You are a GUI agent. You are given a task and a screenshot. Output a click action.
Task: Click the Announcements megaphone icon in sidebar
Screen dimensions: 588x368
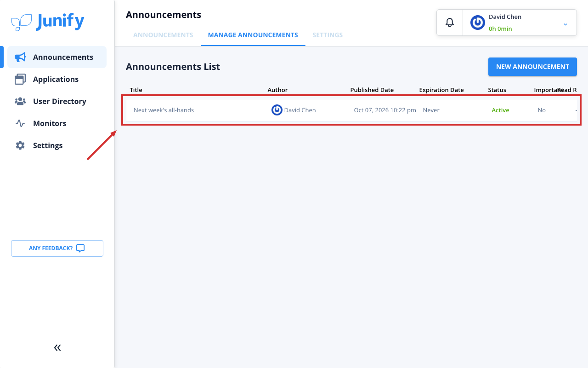tap(20, 57)
